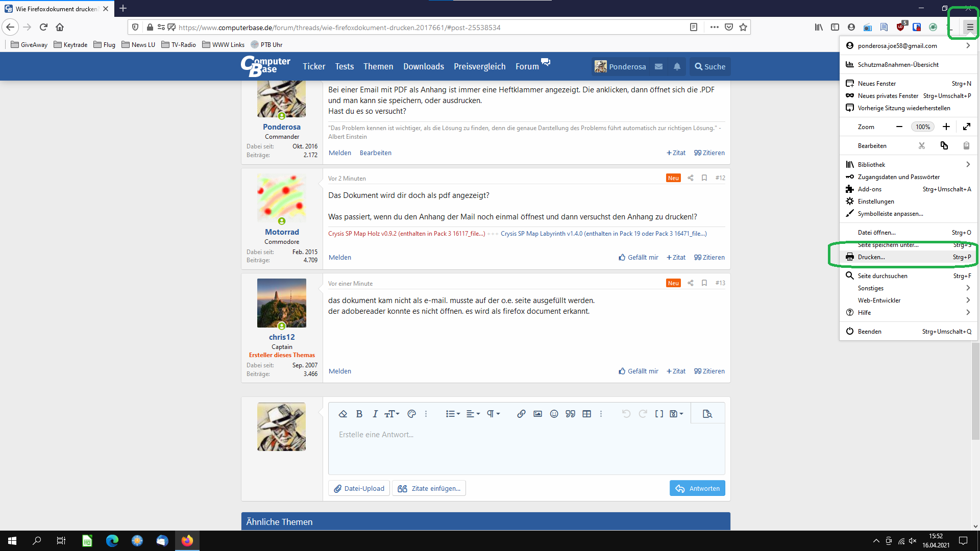Image resolution: width=980 pixels, height=551 pixels.
Task: Click the remove formatting eraser icon
Action: pyautogui.click(x=343, y=414)
